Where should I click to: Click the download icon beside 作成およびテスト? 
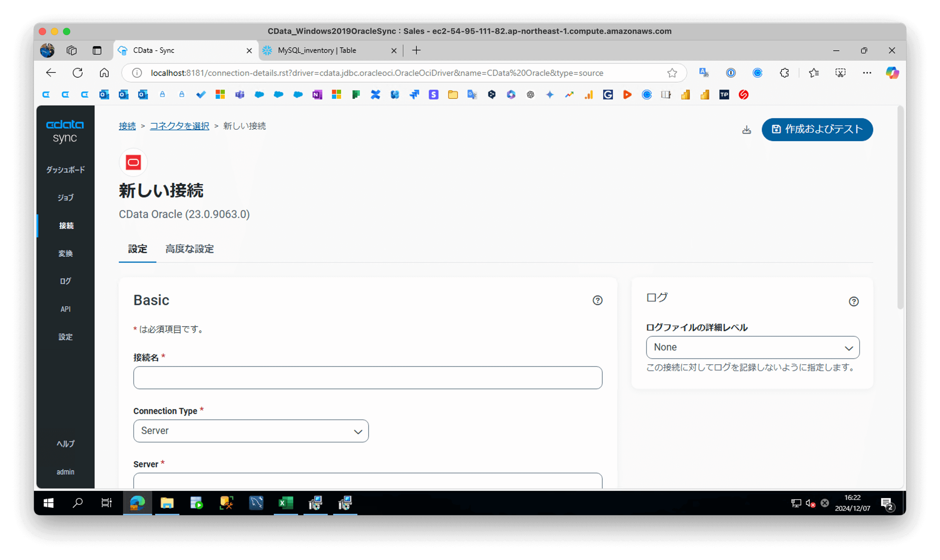746,130
